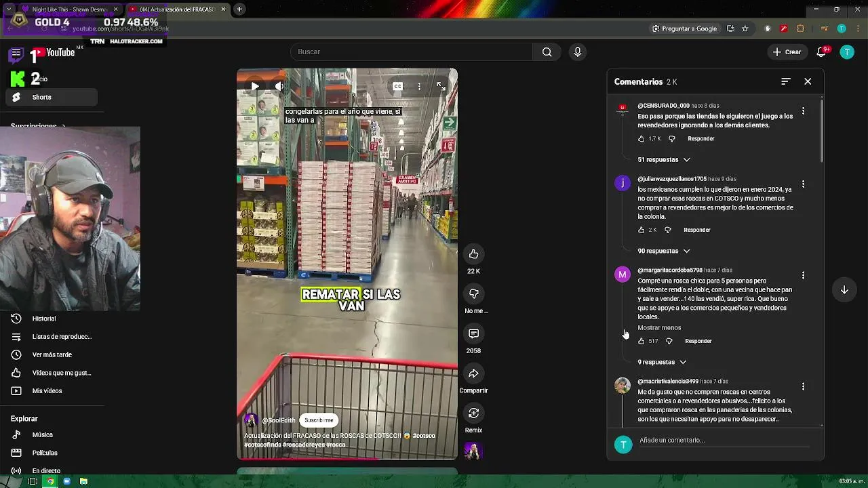The height and width of the screenshot is (488, 868).
Task: Like the @julianvazquezllanos1705 comment with 2 K likes
Action: click(x=641, y=230)
